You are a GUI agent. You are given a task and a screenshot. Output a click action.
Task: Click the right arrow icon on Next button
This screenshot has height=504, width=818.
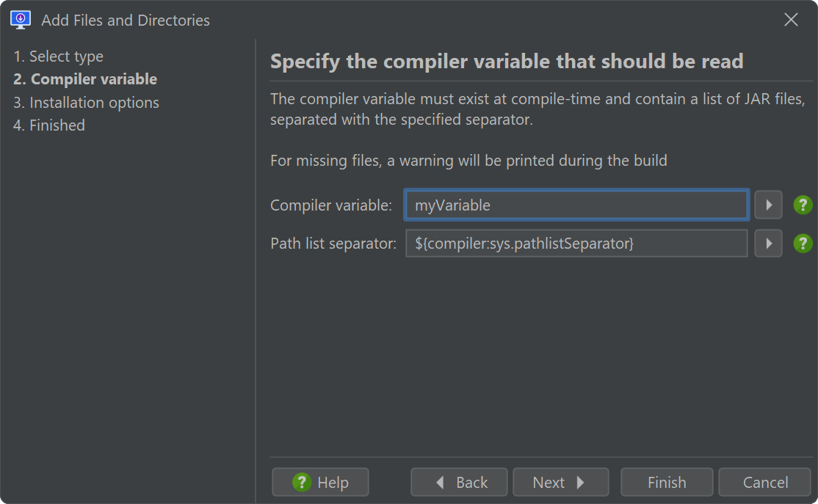click(x=581, y=482)
